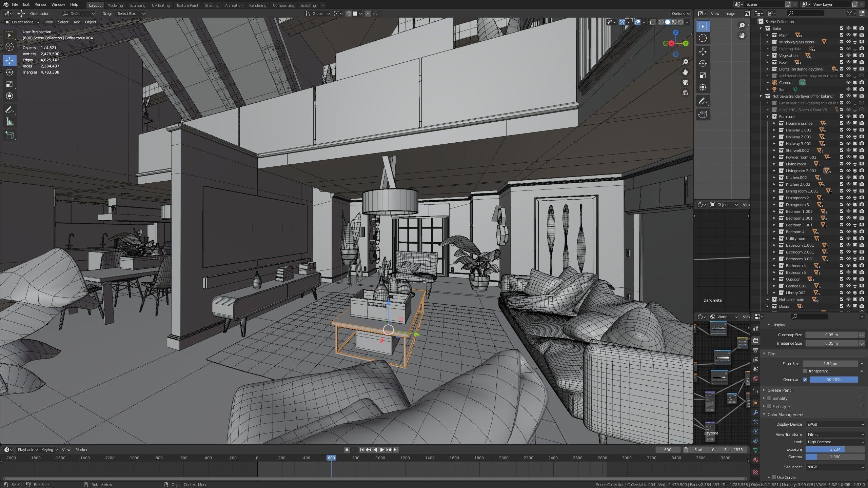This screenshot has width=868, height=488.
Task: Expand the Living room collection
Action: point(774,164)
